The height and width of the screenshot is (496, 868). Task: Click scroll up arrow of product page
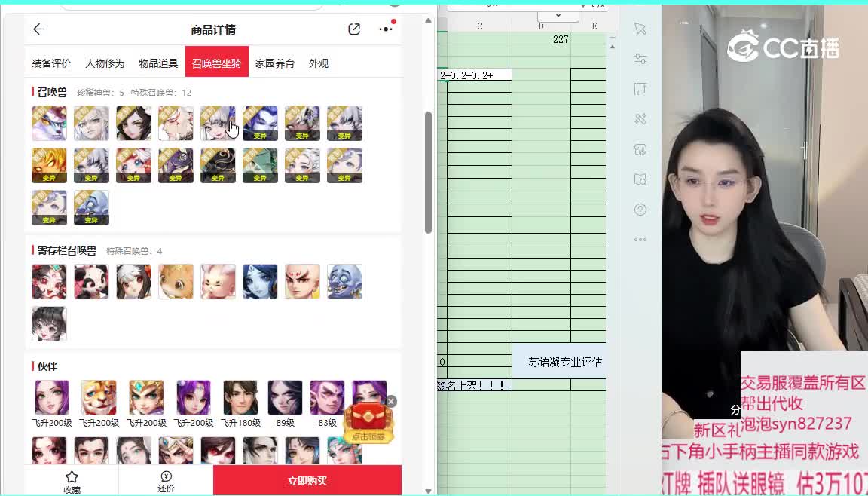tap(428, 20)
